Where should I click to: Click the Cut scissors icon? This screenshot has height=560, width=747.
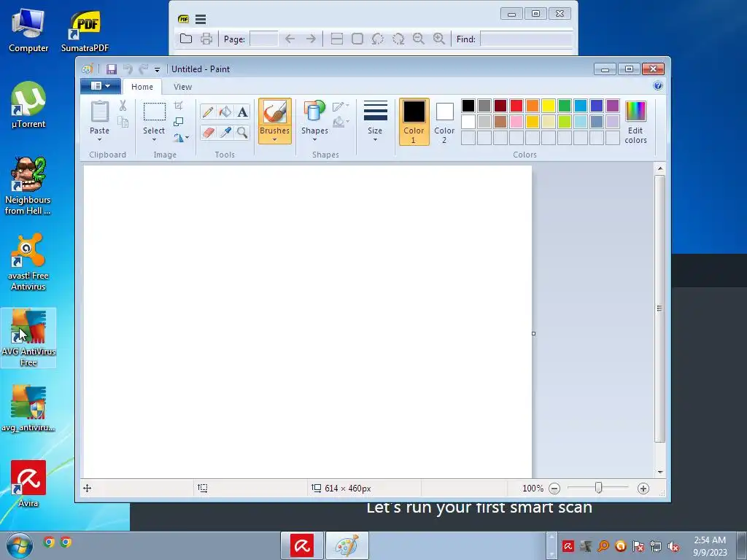point(123,106)
